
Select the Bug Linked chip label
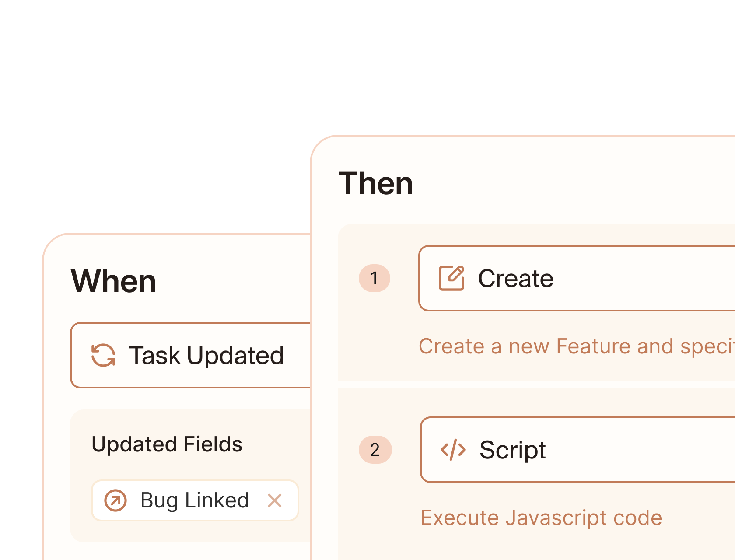[x=195, y=500]
